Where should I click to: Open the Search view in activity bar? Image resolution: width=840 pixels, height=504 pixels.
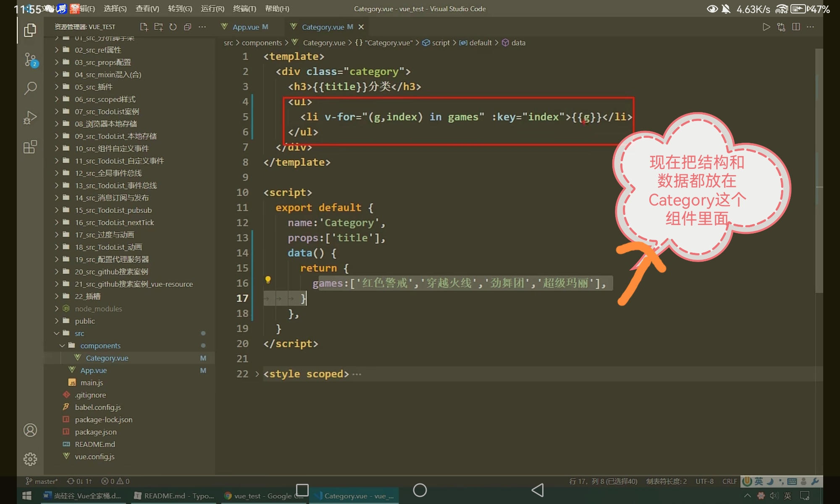pyautogui.click(x=30, y=88)
